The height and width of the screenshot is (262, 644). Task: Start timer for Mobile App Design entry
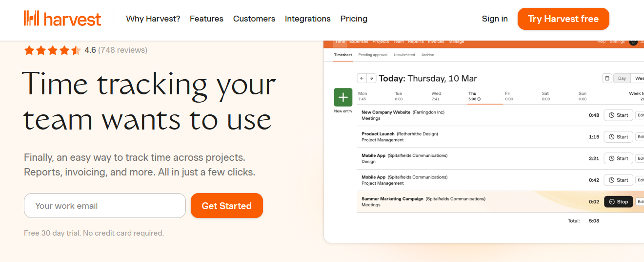(x=618, y=158)
